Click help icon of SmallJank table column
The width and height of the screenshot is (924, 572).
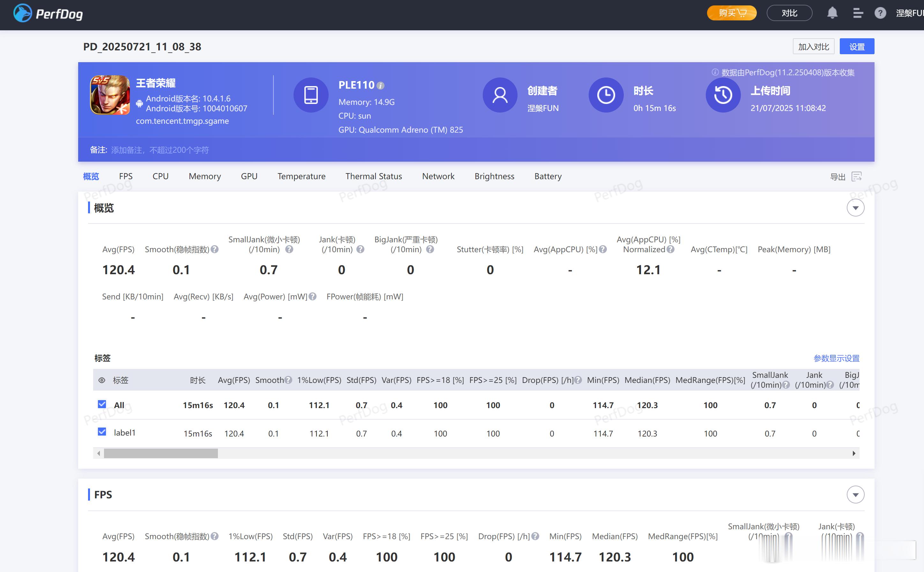[x=786, y=385]
